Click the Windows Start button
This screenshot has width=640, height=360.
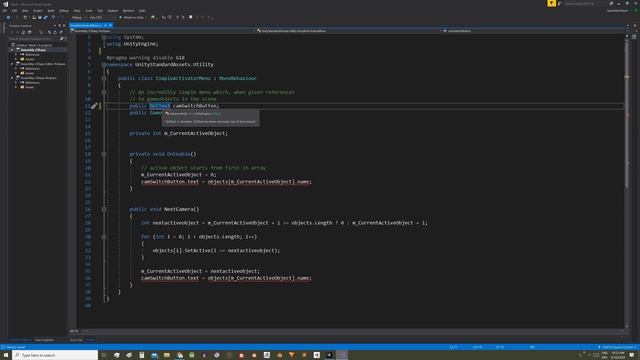pos(6,355)
